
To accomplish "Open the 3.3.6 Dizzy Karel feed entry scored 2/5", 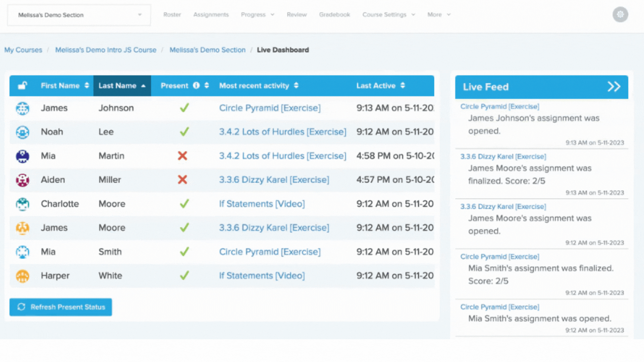I will 503,157.
